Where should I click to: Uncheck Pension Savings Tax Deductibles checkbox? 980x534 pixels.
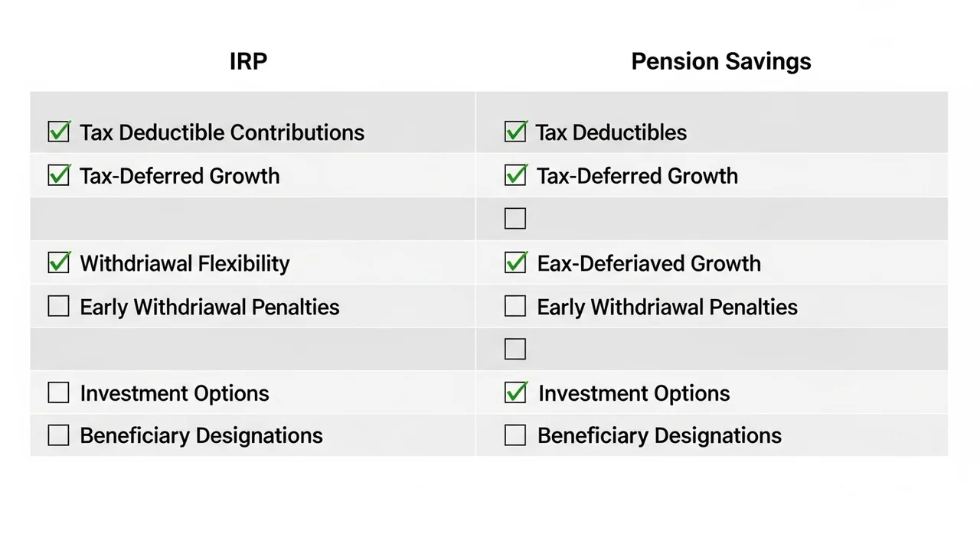tap(515, 132)
